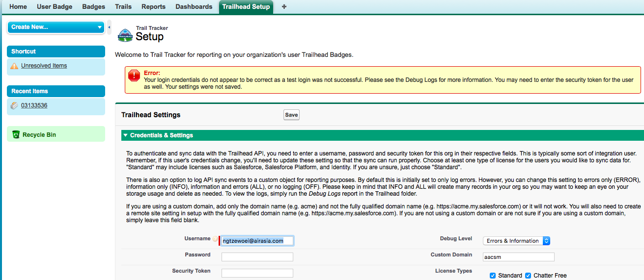Click the red error stop icon
This screenshot has width=644, height=280.
click(x=134, y=76)
